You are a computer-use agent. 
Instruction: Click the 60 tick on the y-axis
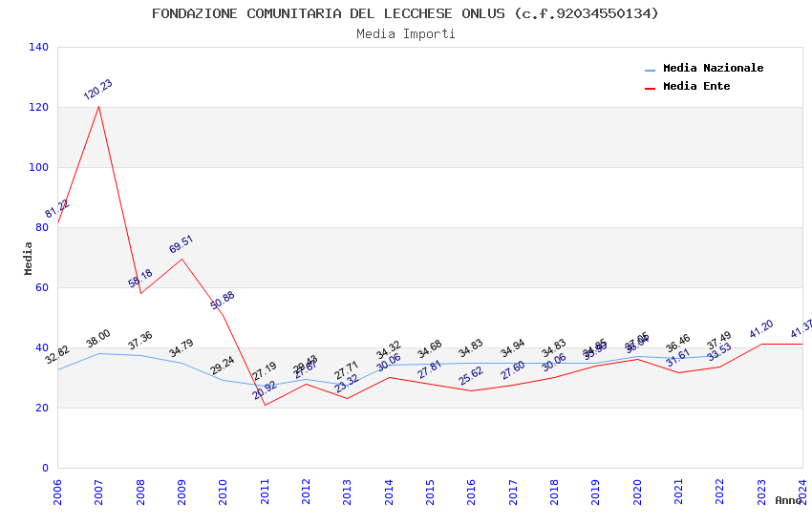tap(42, 287)
